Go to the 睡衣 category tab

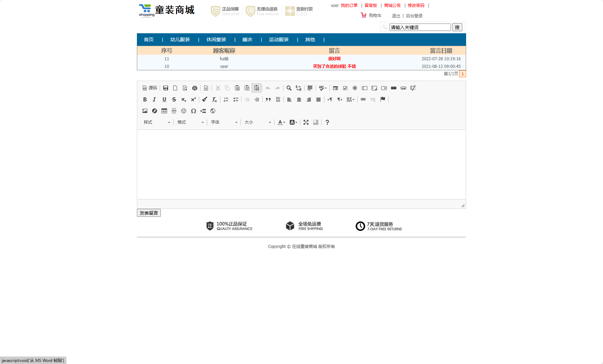tap(247, 39)
